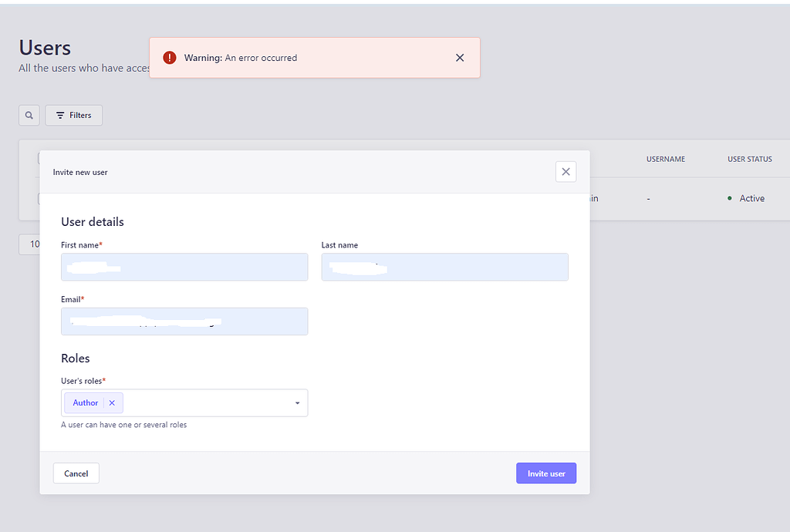Remove the Author role by clicking its X
The height and width of the screenshot is (532, 790).
(112, 402)
